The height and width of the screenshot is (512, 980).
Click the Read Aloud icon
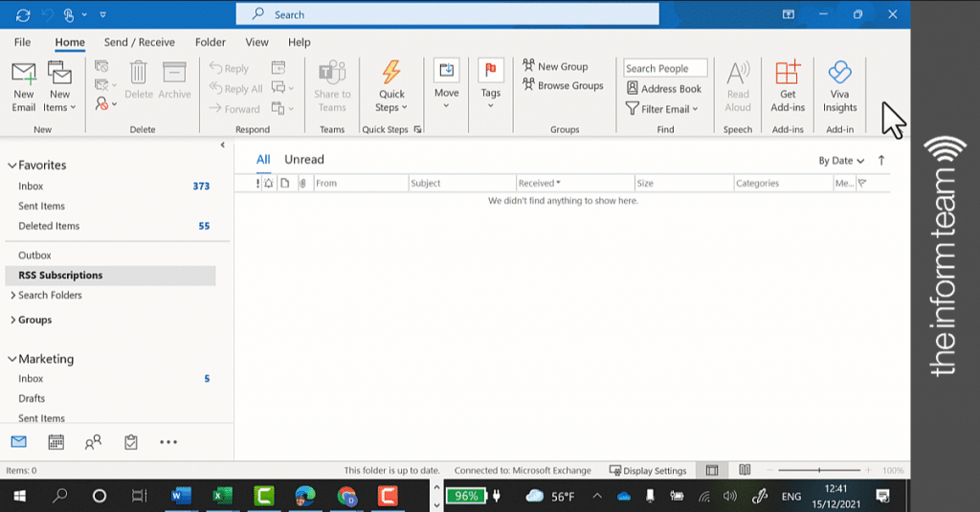pyautogui.click(x=738, y=87)
